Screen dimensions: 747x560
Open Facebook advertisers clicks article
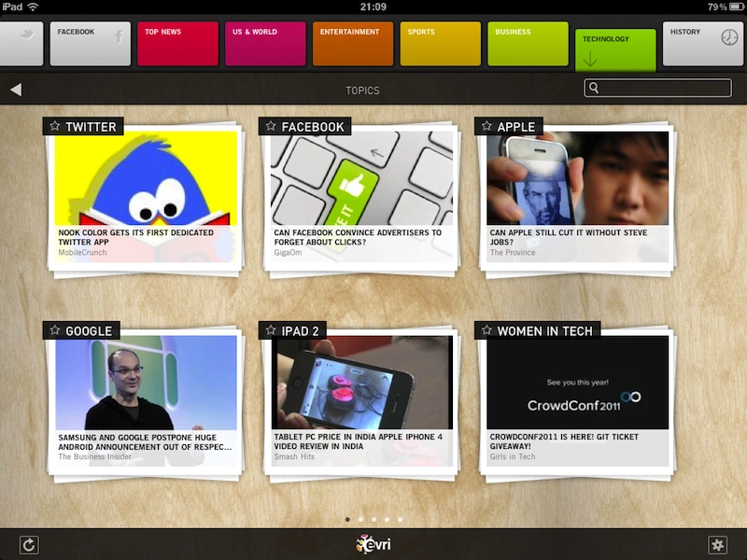tap(358, 237)
